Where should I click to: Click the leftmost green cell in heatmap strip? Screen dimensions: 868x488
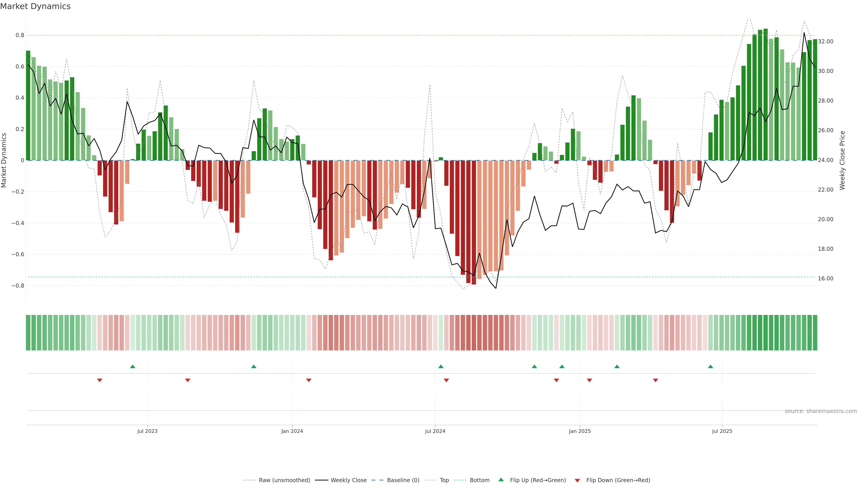click(28, 332)
